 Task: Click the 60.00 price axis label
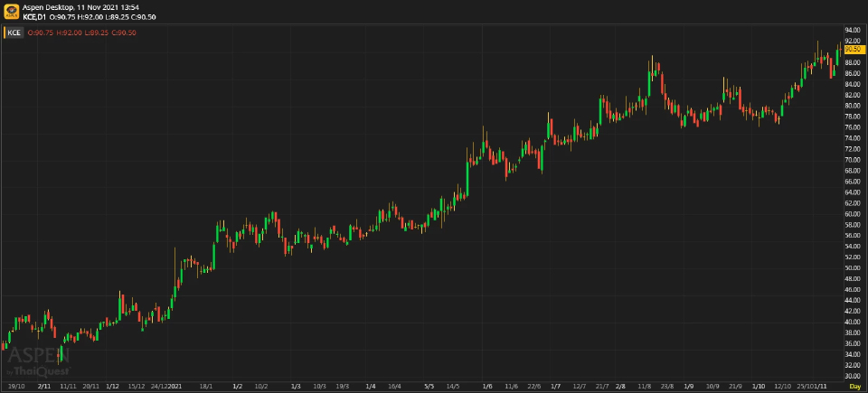coord(853,213)
